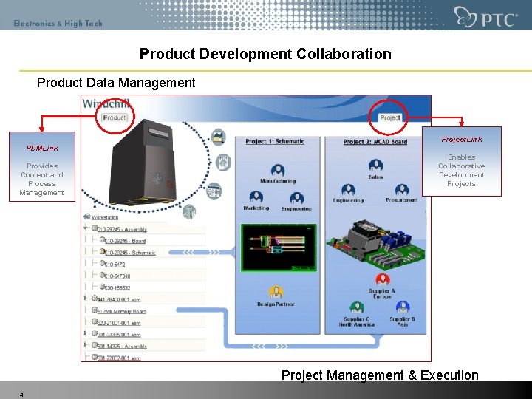The image size is (532, 399).
Task: Click the 820-21001-001.asm gear icon
Action: pyautogui.click(x=95, y=321)
